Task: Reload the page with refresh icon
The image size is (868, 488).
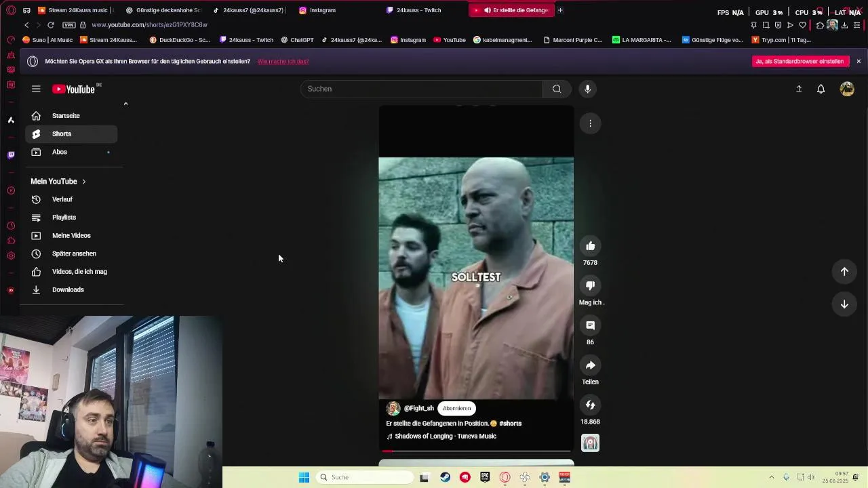Action: point(50,25)
